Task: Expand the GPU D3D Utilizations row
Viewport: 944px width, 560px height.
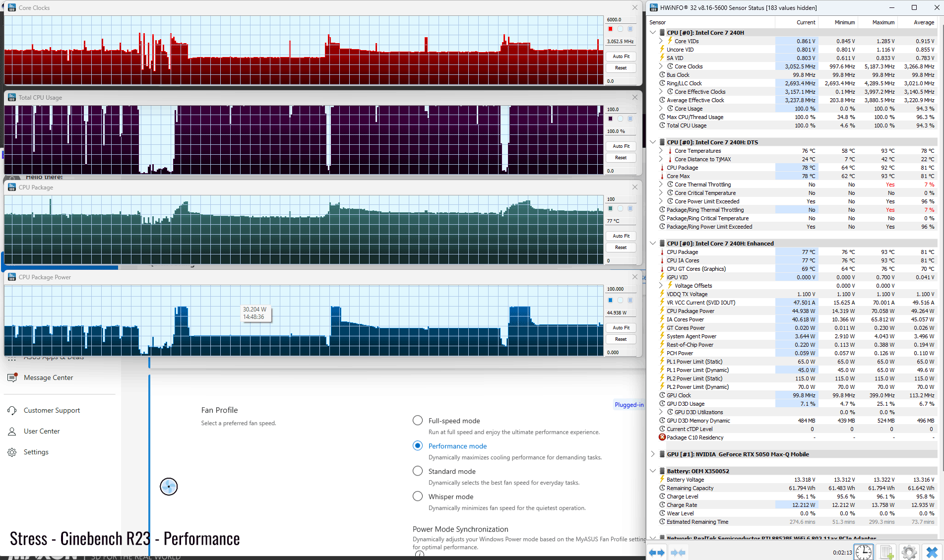Action: [661, 412]
